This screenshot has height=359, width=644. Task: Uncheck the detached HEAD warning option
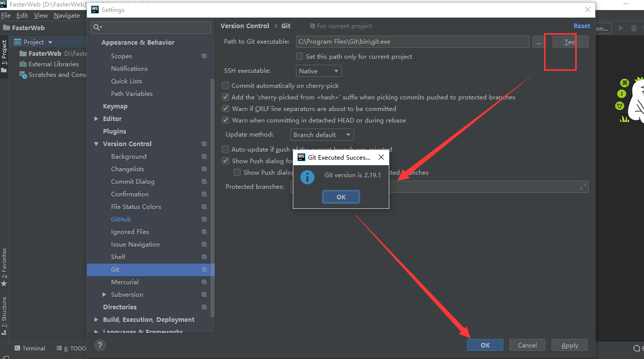226,120
